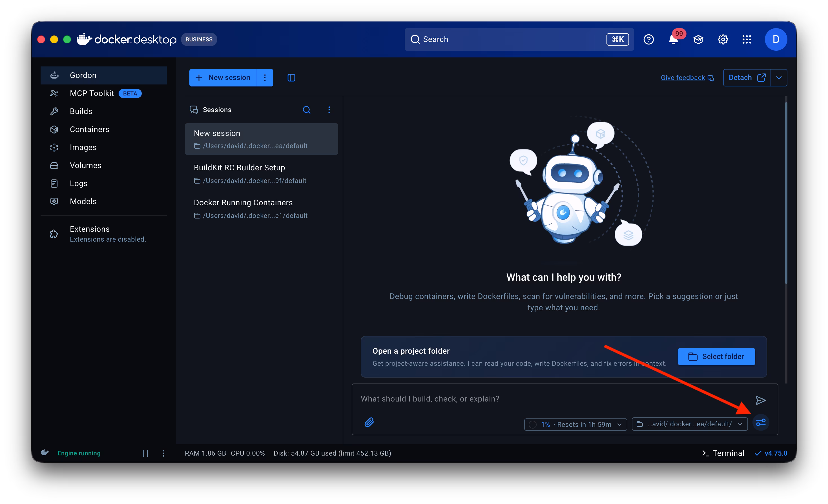Focus the chat prompt input field
This screenshot has width=828, height=504.
tap(551, 399)
